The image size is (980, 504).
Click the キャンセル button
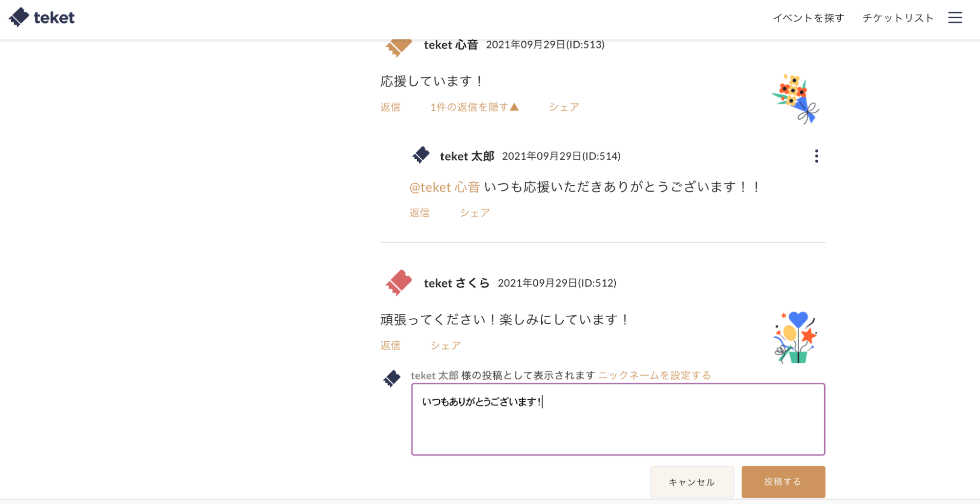[x=692, y=482]
